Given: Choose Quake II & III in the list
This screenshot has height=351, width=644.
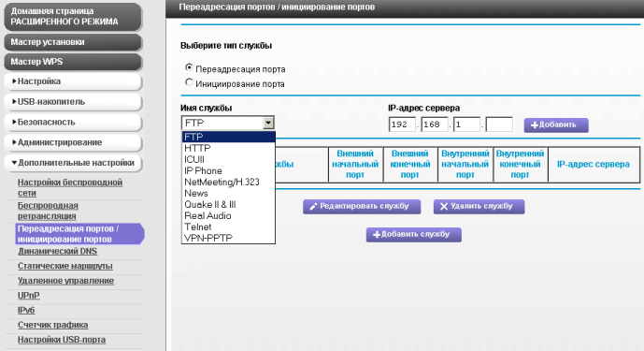Looking at the screenshot, I should tap(228, 204).
